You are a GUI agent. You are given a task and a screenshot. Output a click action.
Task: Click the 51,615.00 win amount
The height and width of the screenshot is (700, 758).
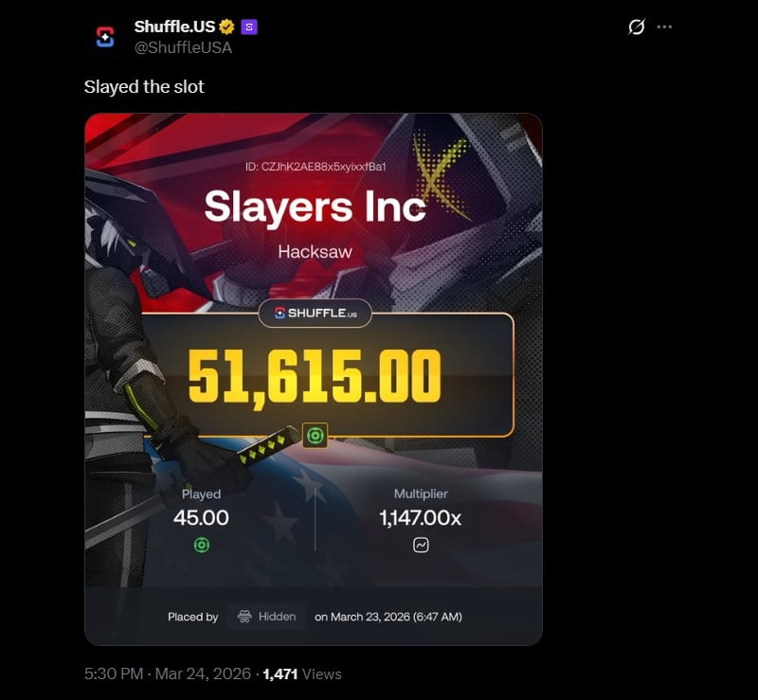315,376
